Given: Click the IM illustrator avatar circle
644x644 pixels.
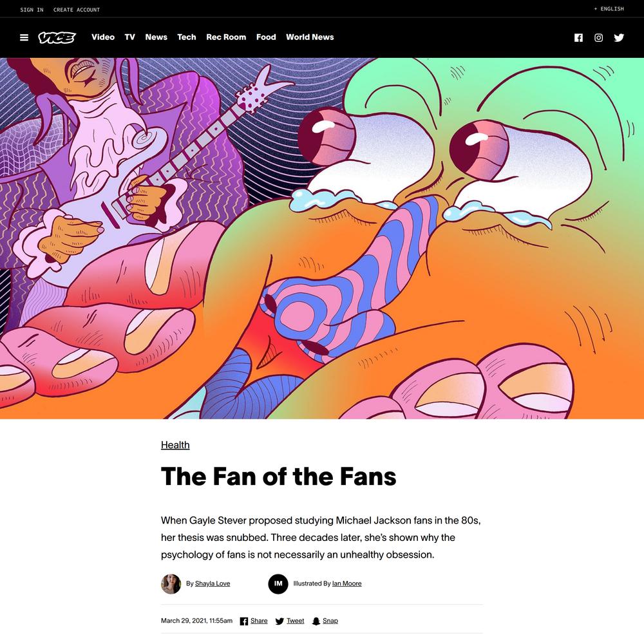Looking at the screenshot, I should coord(278,583).
